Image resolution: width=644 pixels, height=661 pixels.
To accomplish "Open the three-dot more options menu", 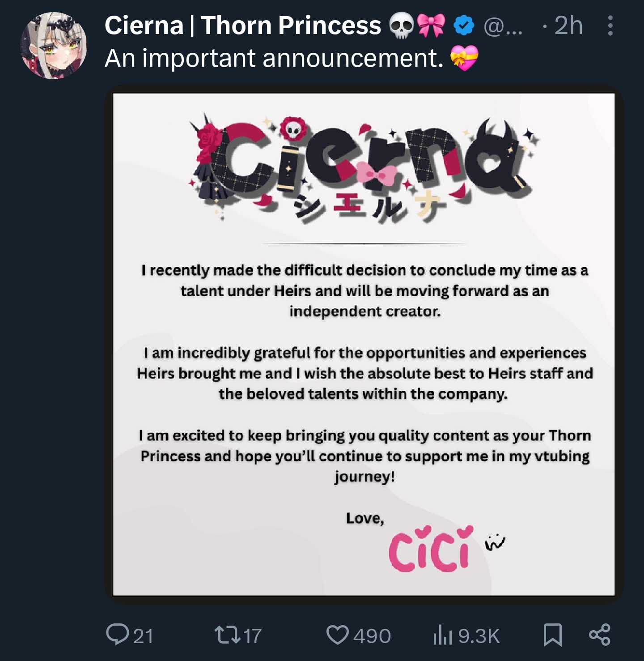I will (x=610, y=26).
